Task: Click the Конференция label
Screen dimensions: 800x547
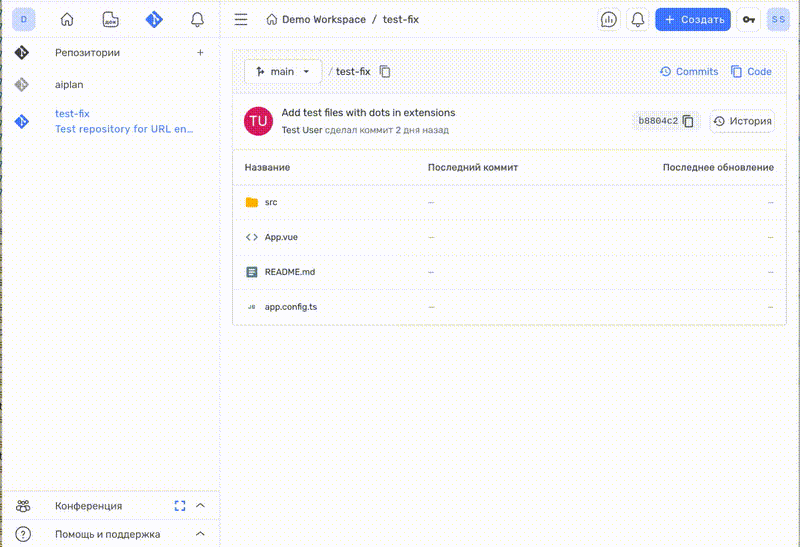Action: click(89, 506)
